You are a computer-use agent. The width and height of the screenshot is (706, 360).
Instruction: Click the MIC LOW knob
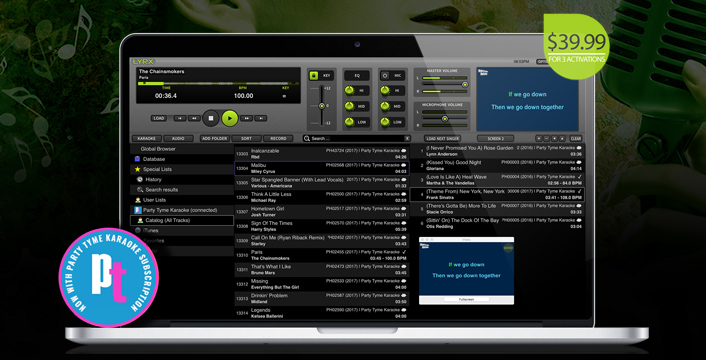click(x=385, y=122)
